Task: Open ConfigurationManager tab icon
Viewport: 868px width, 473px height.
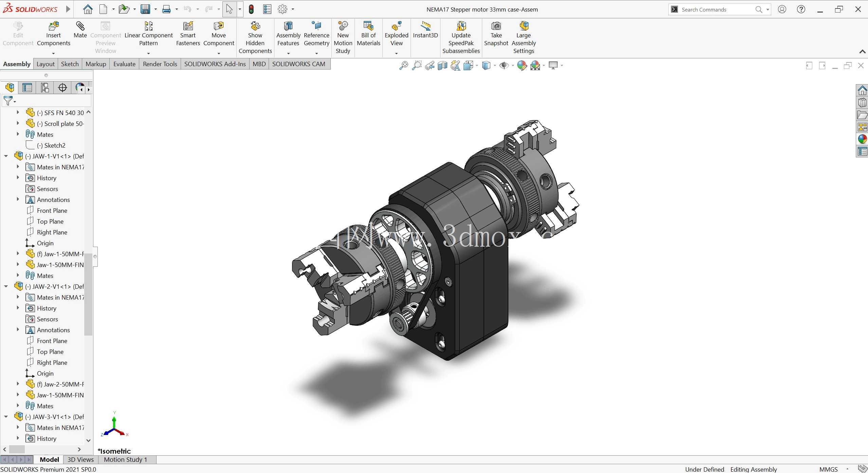Action: tap(45, 88)
